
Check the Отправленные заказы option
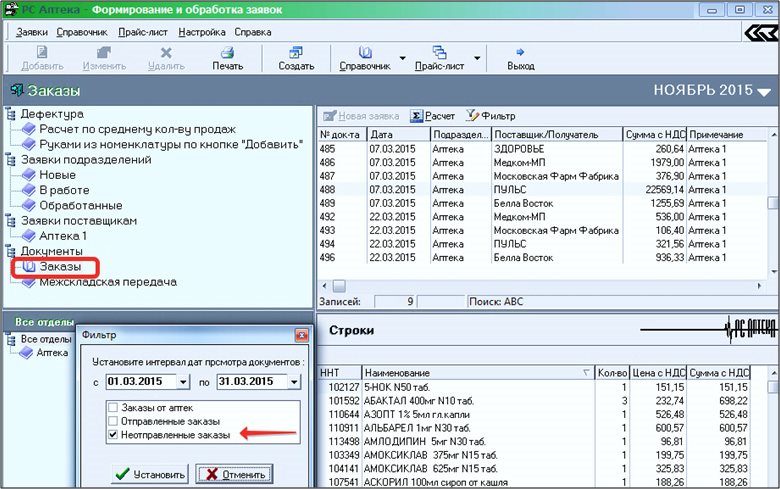click(x=113, y=421)
